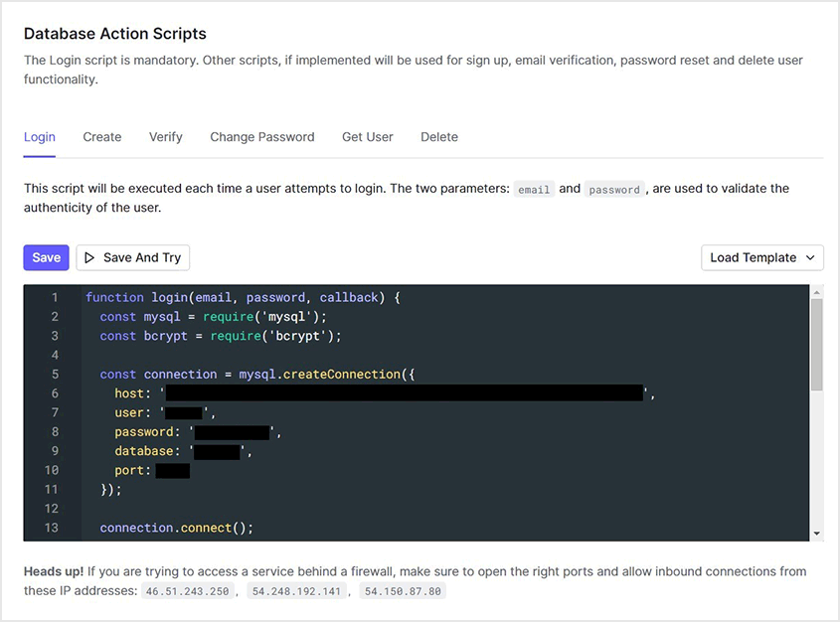Click the editor vertical scrollbar thumb
The width and height of the screenshot is (840, 622).
(x=817, y=343)
